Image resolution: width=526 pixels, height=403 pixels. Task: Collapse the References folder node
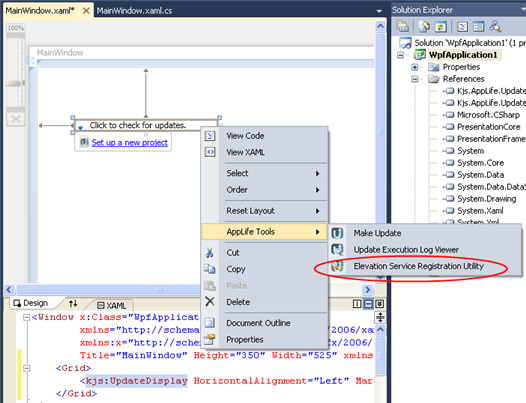[x=415, y=79]
